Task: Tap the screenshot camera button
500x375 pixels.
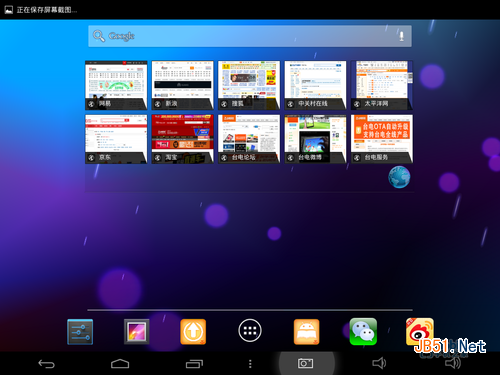Action: [x=305, y=363]
